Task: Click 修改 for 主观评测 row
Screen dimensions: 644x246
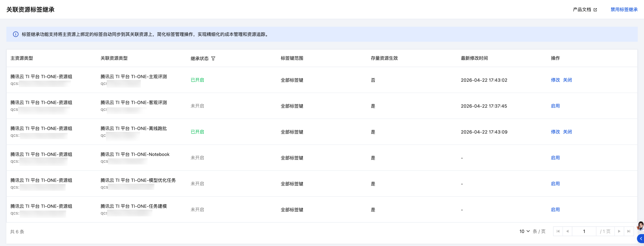Action: (555, 80)
